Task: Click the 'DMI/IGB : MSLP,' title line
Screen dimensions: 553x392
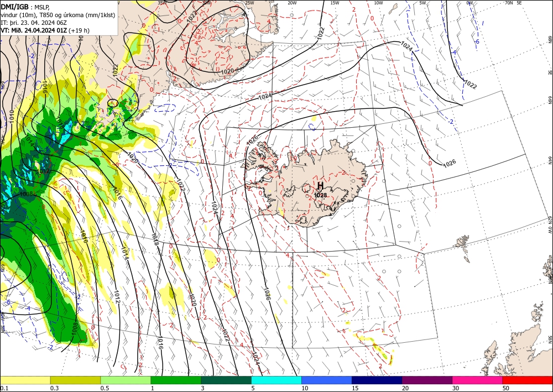Action: tap(25, 6)
